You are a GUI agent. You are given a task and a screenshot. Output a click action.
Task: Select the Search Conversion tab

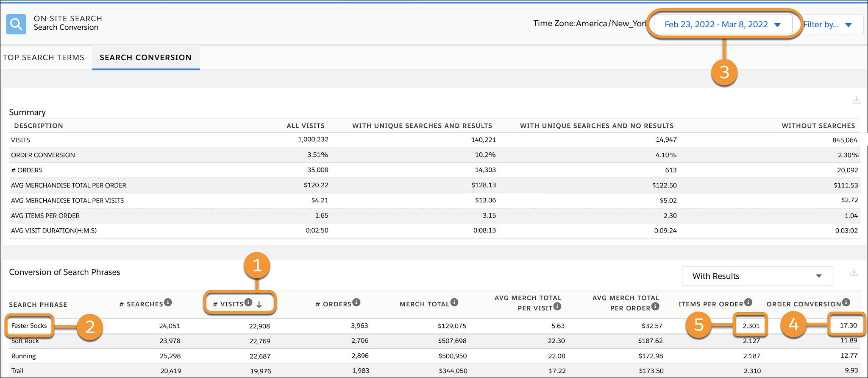(x=145, y=57)
